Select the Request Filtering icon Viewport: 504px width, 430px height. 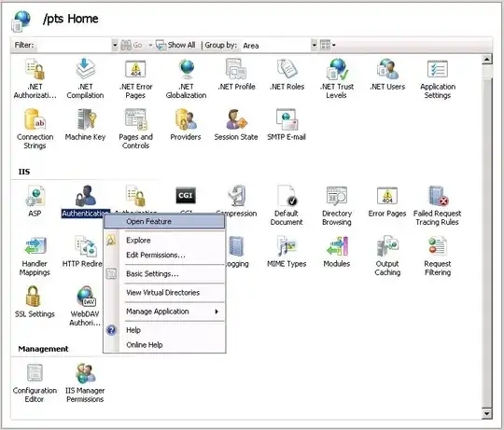coord(438,256)
